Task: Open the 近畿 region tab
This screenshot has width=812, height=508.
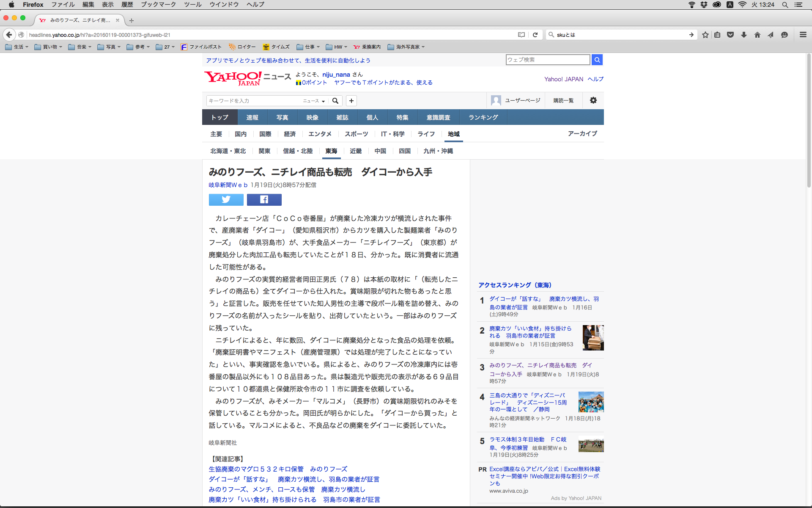Action: [x=355, y=151]
